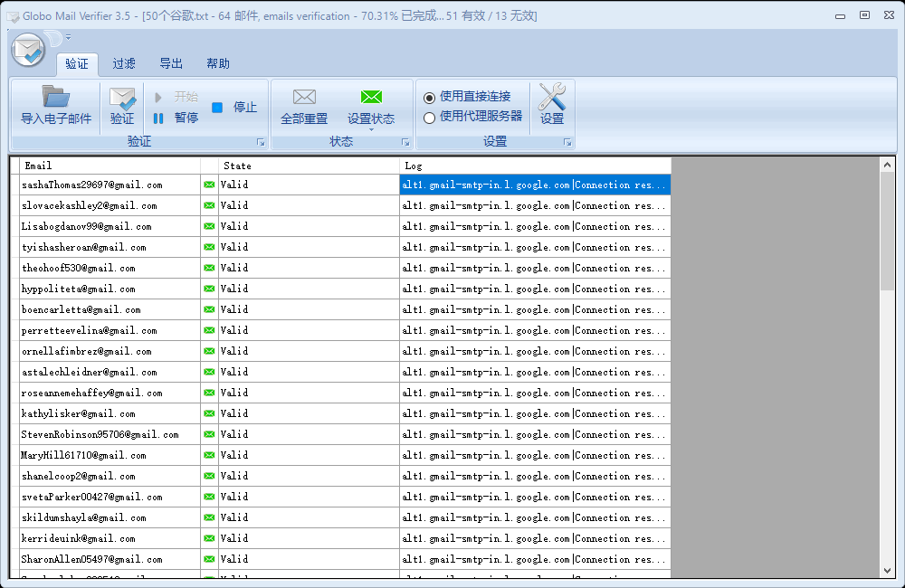Select row StevenRobinson95706@gmail.com
This screenshot has height=588, width=905.
pos(340,434)
